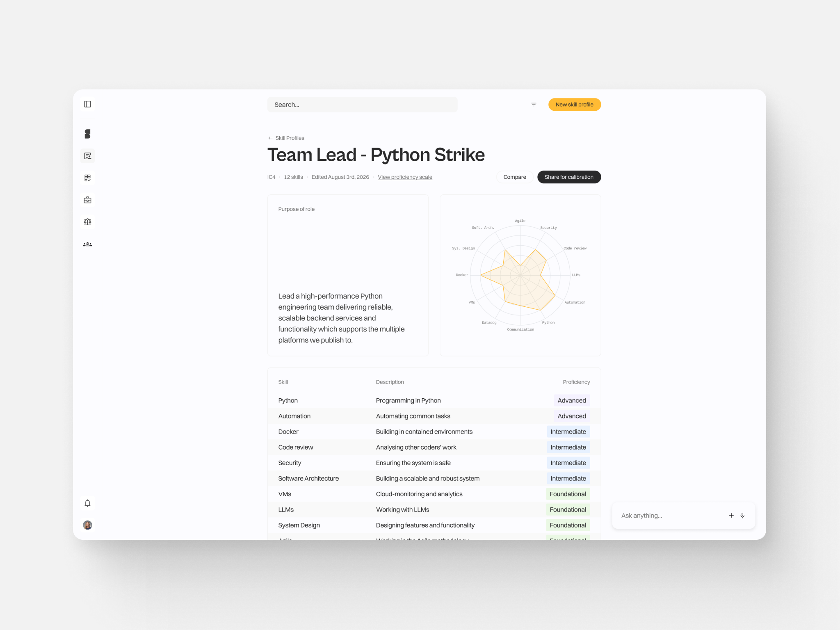
Task: Click Intermediate badge in Security row
Action: (568, 463)
